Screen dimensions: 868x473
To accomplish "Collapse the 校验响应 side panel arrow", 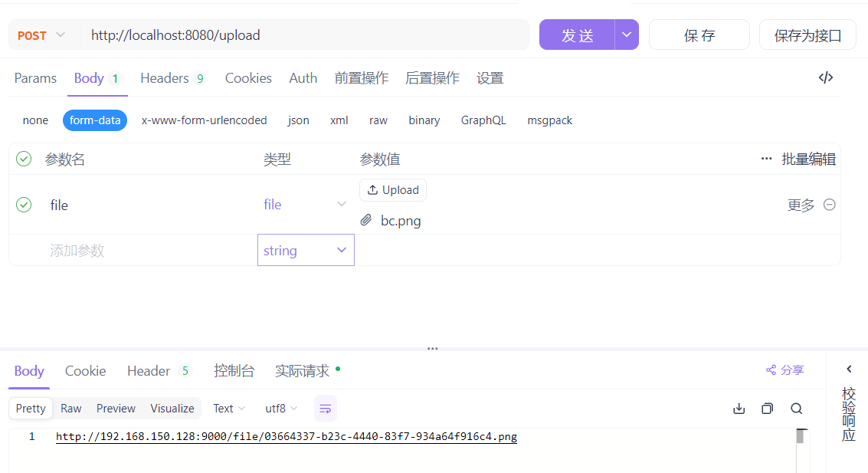I will coord(848,370).
